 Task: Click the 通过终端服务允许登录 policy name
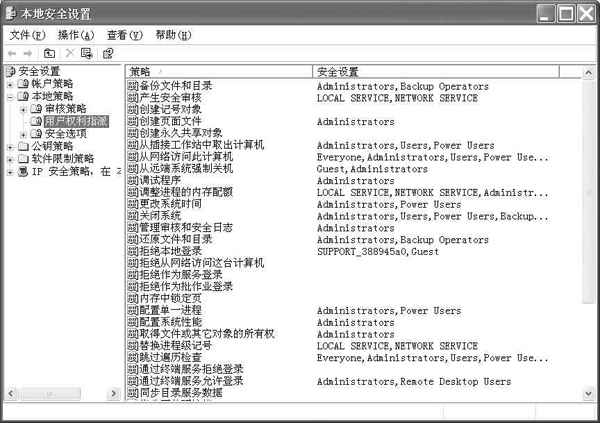tap(191, 381)
